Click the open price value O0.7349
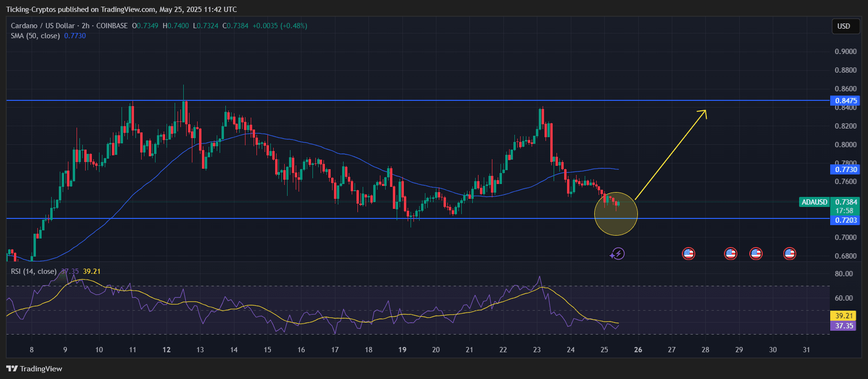This screenshot has height=379, width=868. click(145, 26)
